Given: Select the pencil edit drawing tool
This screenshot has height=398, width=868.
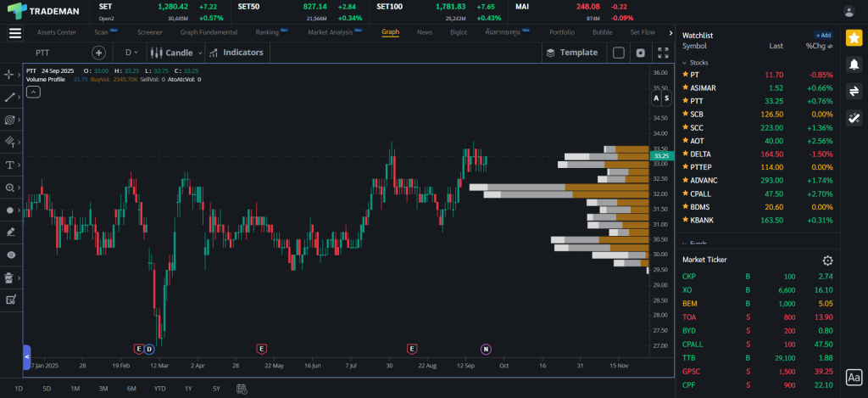Looking at the screenshot, I should point(9,233).
